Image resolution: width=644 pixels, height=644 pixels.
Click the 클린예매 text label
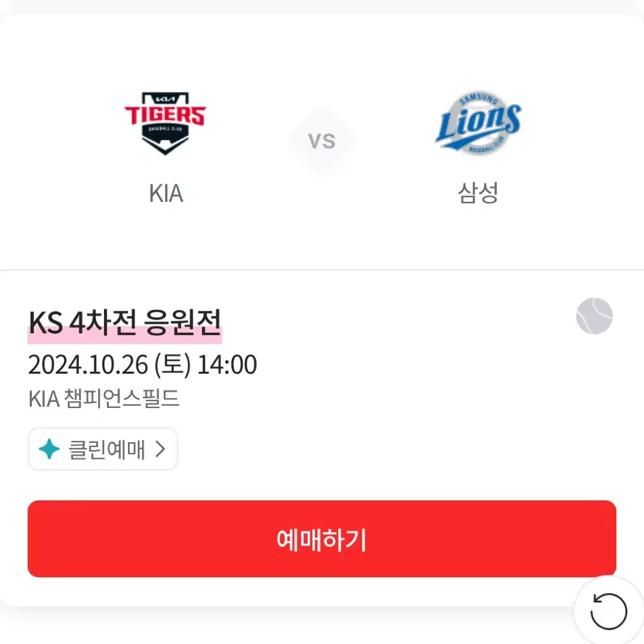(x=107, y=449)
